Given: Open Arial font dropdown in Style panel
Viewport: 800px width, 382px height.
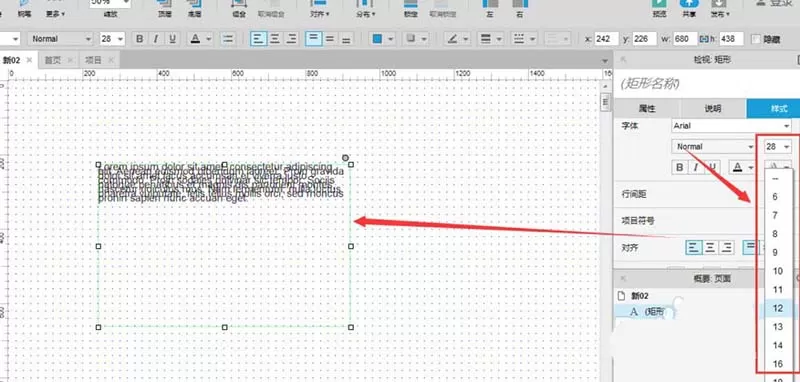Looking at the screenshot, I should (x=731, y=125).
